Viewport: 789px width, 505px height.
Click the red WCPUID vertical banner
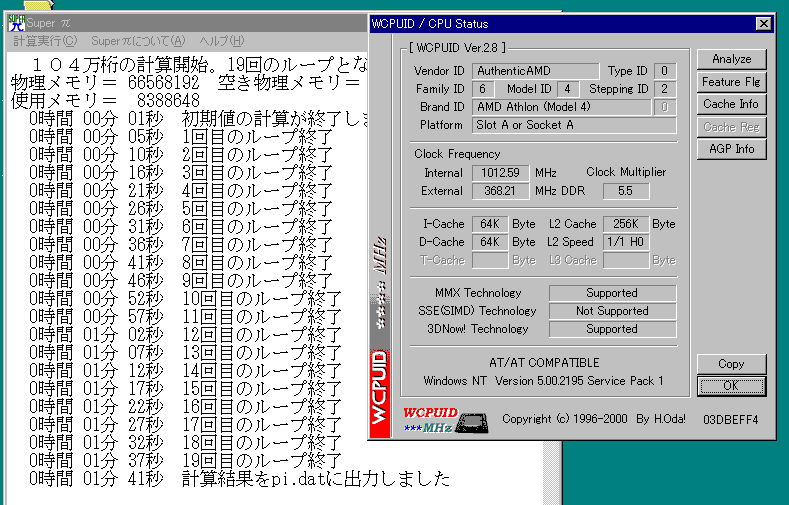pos(380,392)
